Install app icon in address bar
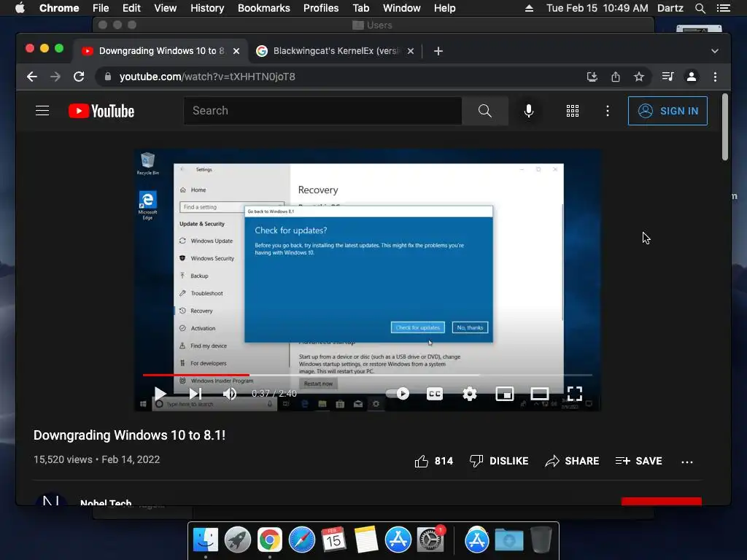 592,77
